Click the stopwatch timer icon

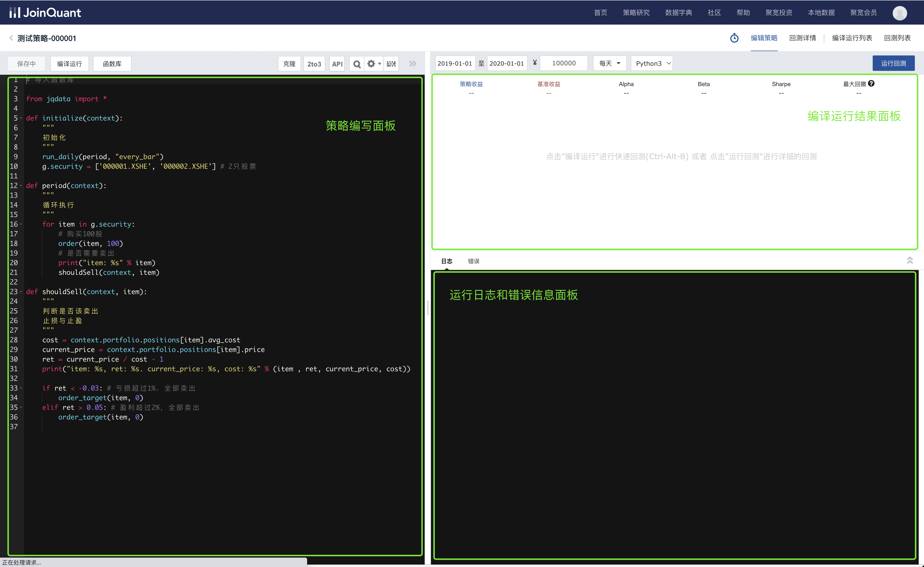[x=734, y=38]
